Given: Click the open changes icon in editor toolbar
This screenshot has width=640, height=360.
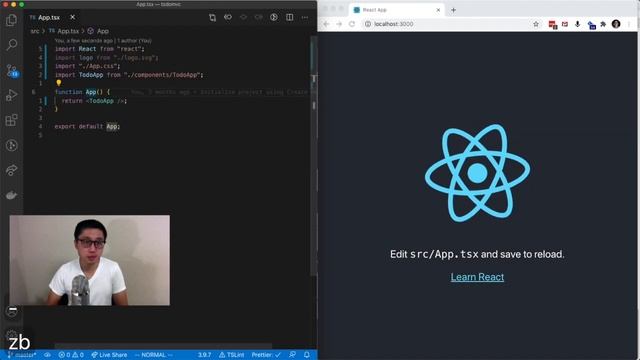Looking at the screenshot, I should pos(212,18).
